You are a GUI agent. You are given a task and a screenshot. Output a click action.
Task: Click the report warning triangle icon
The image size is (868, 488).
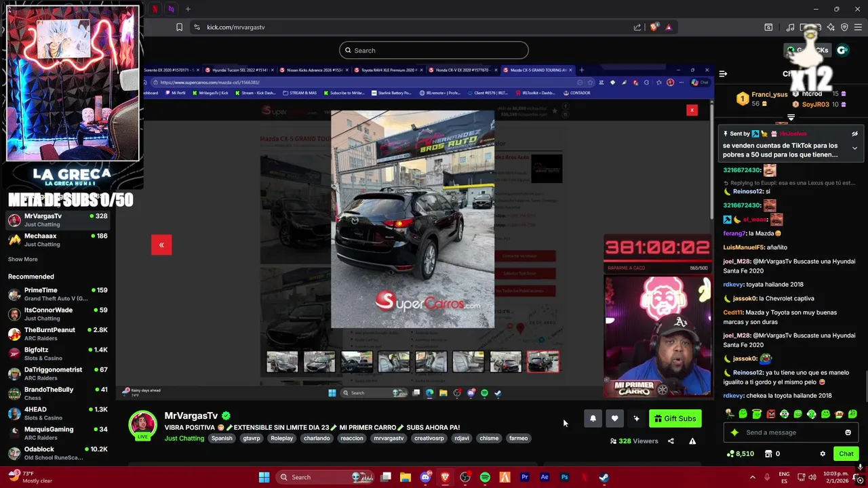pos(692,441)
